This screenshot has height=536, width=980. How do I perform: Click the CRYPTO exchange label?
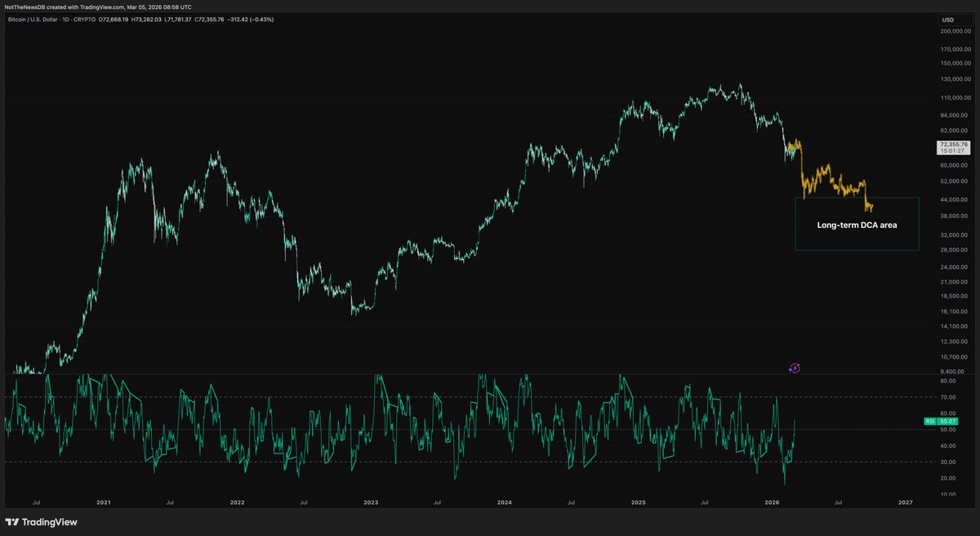click(x=84, y=19)
